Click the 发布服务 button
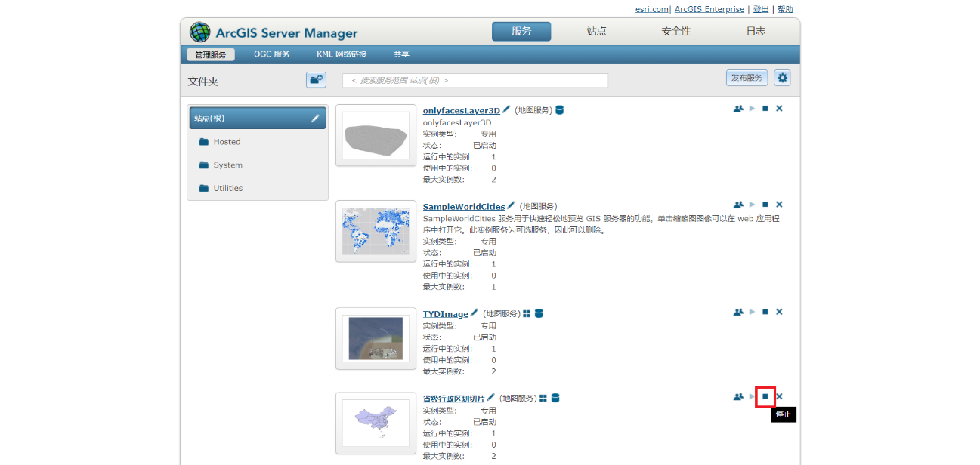This screenshot has width=980, height=465. 747,78
